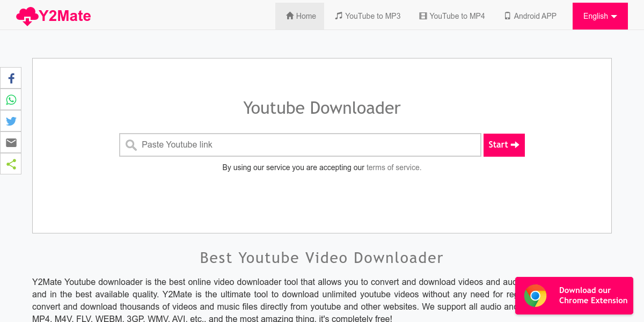Focus the Paste Youtube link field
The height and width of the screenshot is (322, 644).
pos(300,145)
